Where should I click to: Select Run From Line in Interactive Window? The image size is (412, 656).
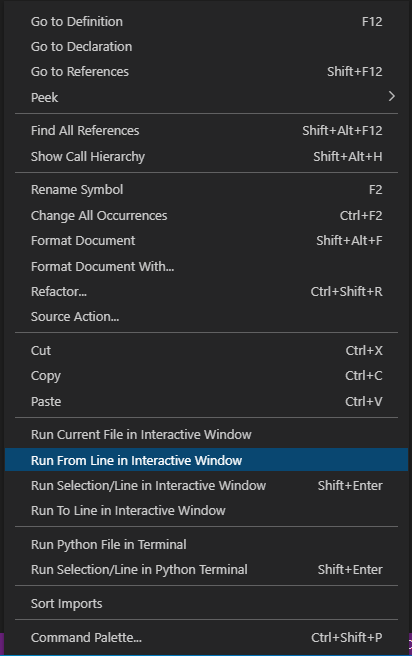coord(206,460)
